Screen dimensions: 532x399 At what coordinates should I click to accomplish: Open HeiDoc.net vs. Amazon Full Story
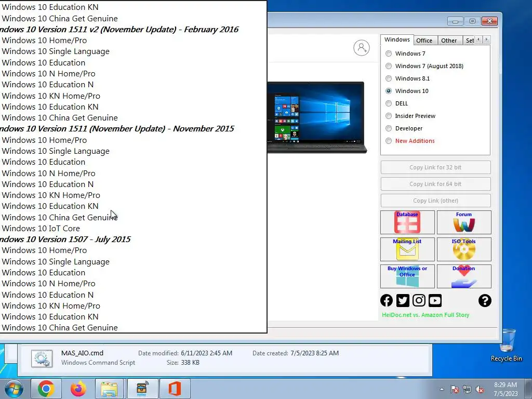click(x=425, y=315)
